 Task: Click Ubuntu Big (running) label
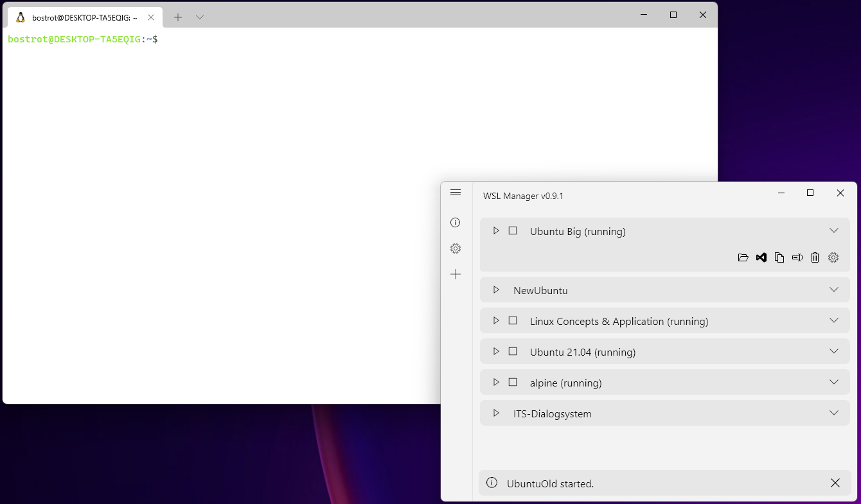click(578, 231)
